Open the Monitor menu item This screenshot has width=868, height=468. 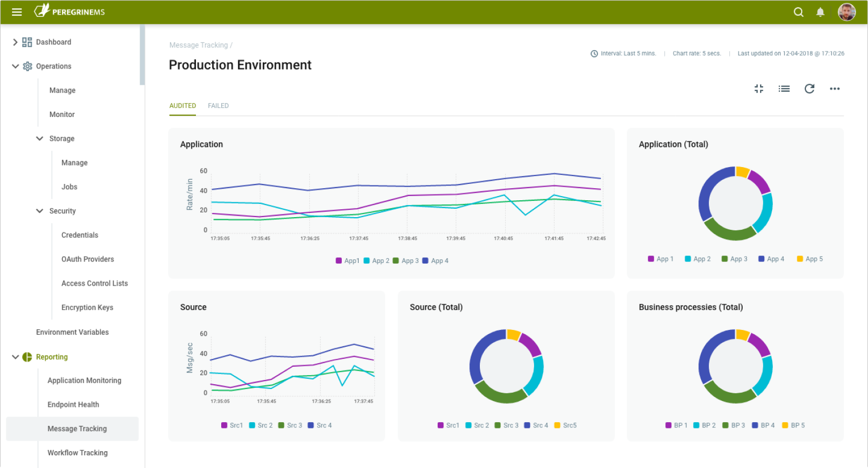pyautogui.click(x=62, y=114)
